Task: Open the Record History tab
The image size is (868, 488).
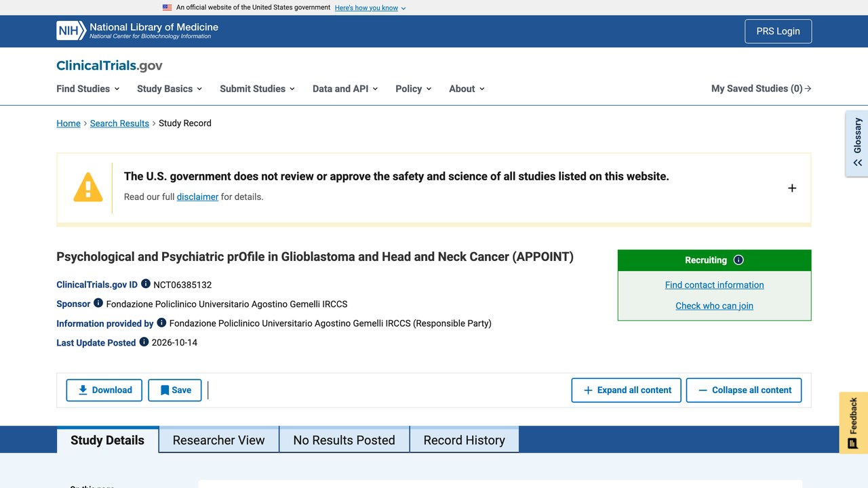Action: (x=465, y=440)
